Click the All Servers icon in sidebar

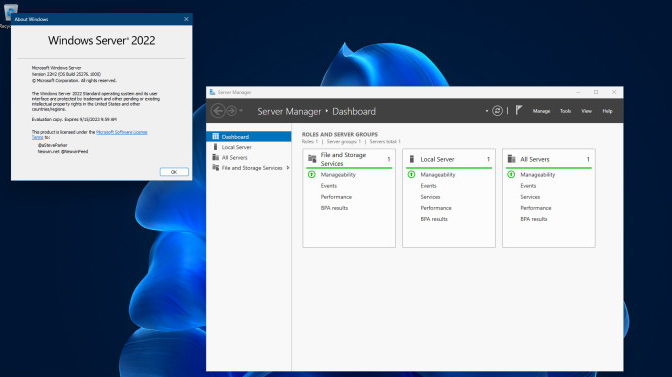click(216, 157)
